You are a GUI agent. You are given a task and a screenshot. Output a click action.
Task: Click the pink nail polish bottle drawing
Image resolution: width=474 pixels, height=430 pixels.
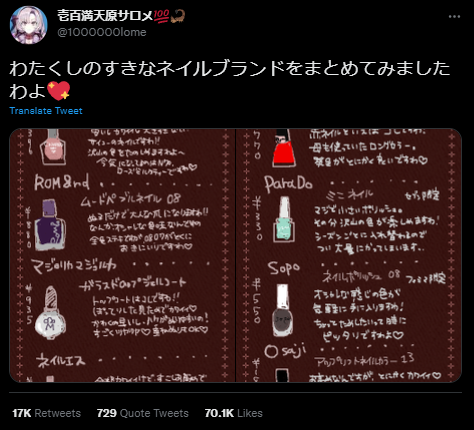(x=53, y=147)
